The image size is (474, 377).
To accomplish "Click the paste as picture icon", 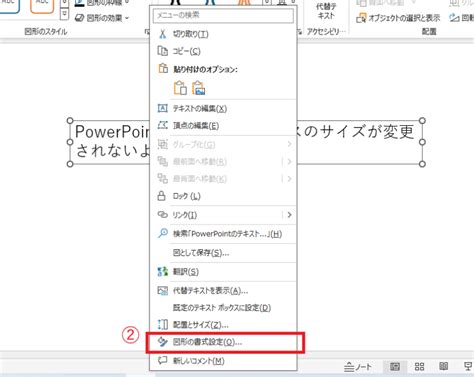I will pyautogui.click(x=199, y=88).
